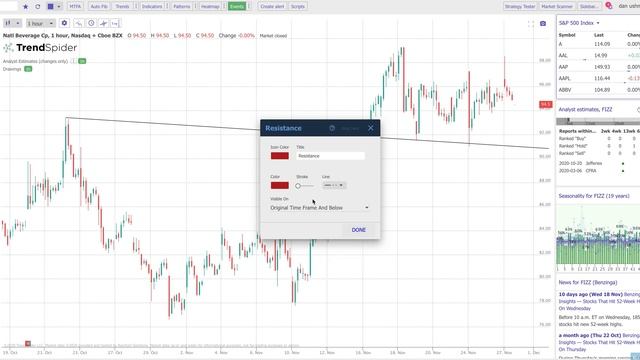
Task: Open the Market Scanner
Action: coord(557,7)
